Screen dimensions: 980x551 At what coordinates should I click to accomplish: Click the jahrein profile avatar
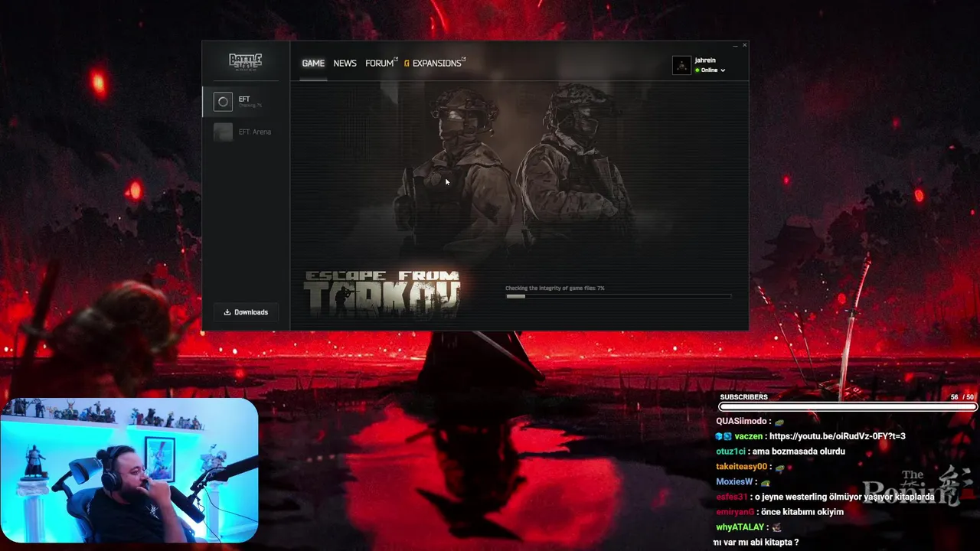[681, 65]
